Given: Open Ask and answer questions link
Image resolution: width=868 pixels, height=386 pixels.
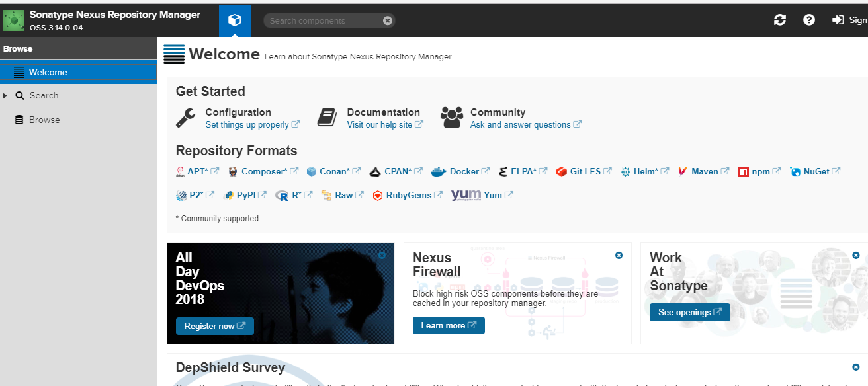Looking at the screenshot, I should (526, 124).
